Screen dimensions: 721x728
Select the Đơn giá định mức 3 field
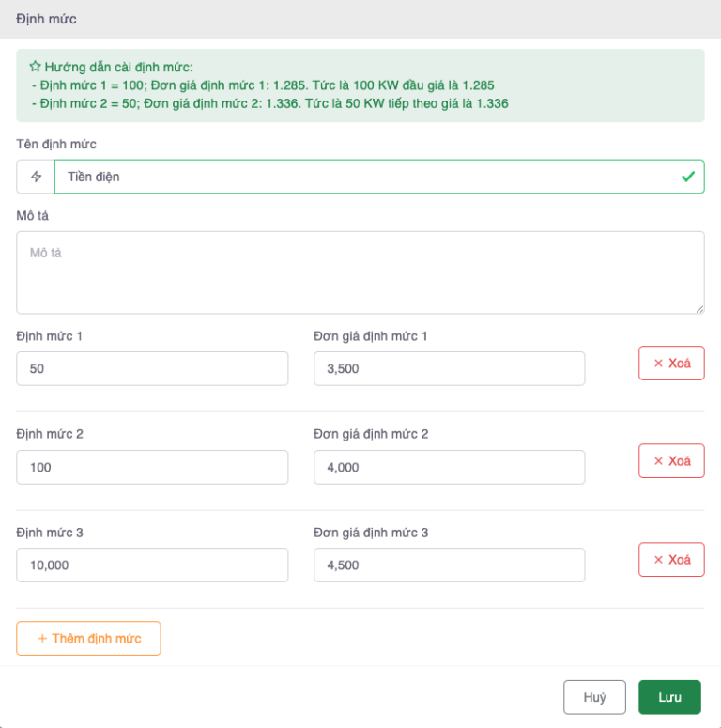[x=449, y=565]
